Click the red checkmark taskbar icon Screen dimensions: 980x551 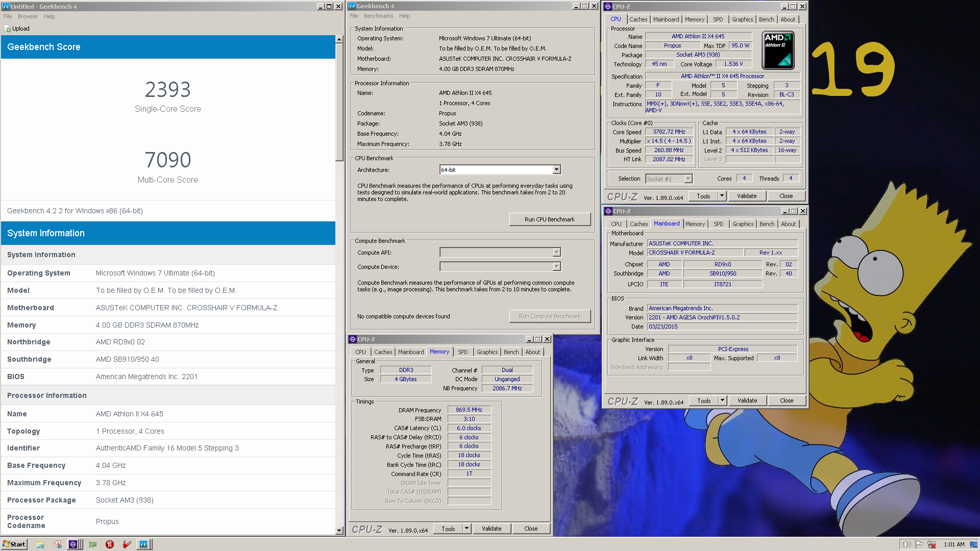coord(127,544)
